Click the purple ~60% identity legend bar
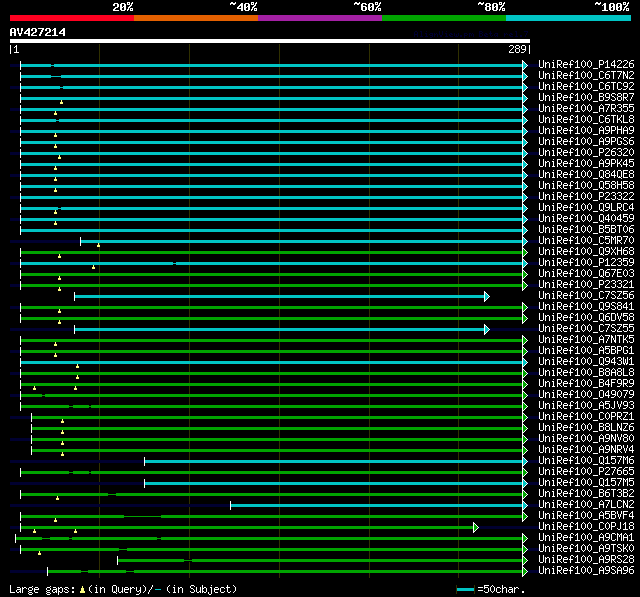The image size is (640, 597). point(320,18)
